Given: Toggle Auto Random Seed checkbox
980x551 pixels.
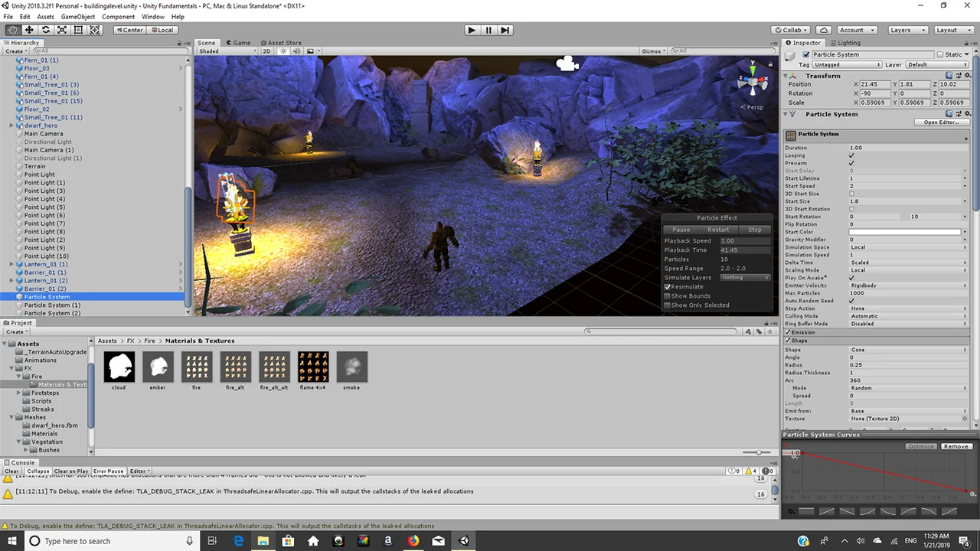Looking at the screenshot, I should click(x=851, y=301).
